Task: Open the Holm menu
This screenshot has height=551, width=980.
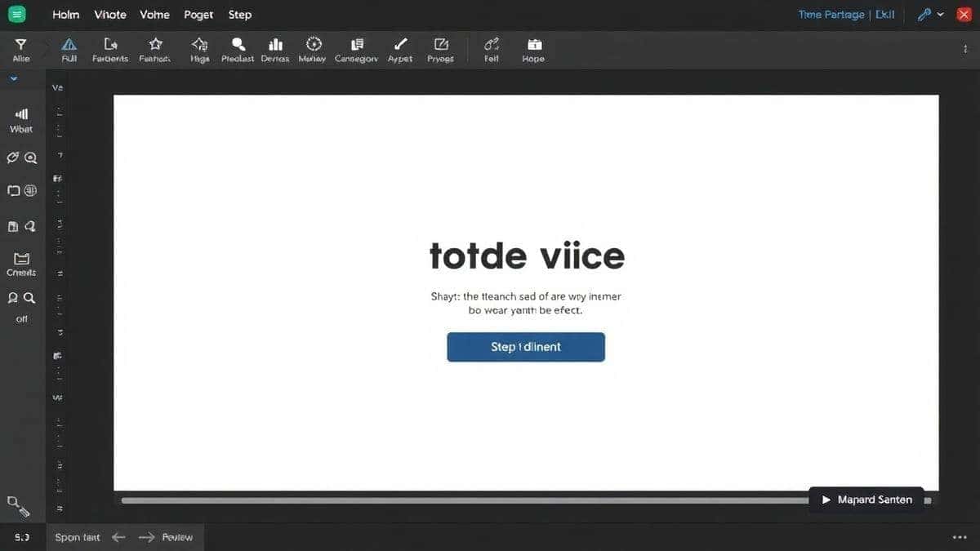Action: coord(65,14)
